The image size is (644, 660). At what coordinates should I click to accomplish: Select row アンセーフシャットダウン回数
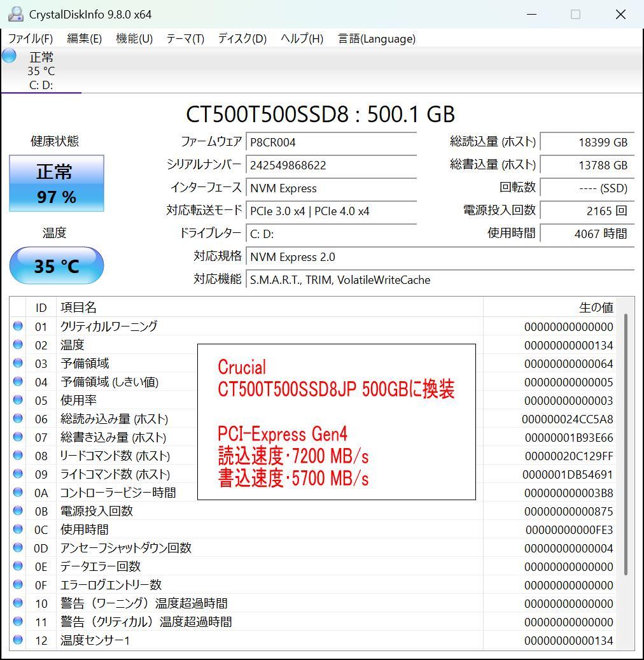pos(314,547)
